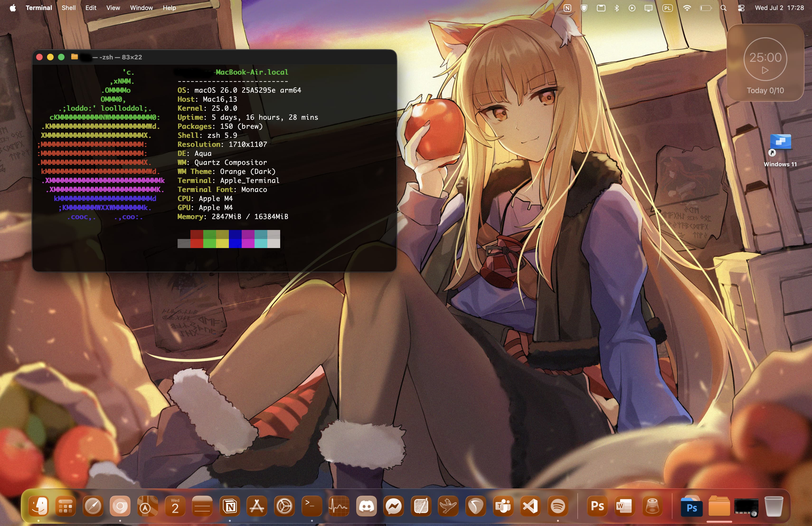This screenshot has width=812, height=526.
Task: Start the 25:00 timer play button
Action: pos(765,70)
